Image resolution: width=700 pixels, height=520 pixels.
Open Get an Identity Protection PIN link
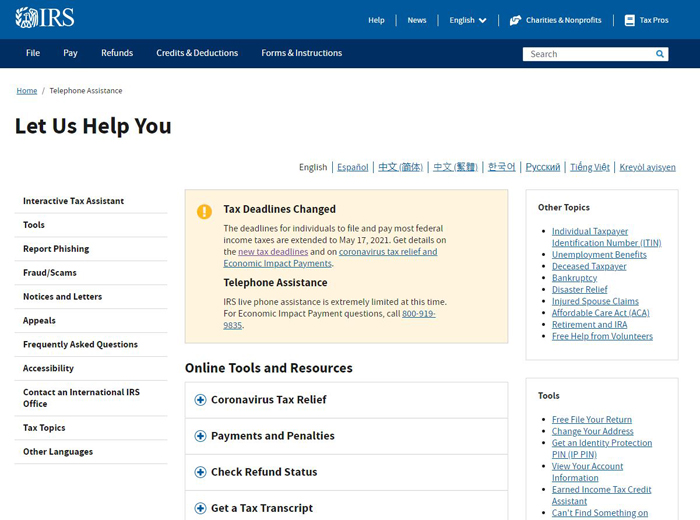(602, 449)
